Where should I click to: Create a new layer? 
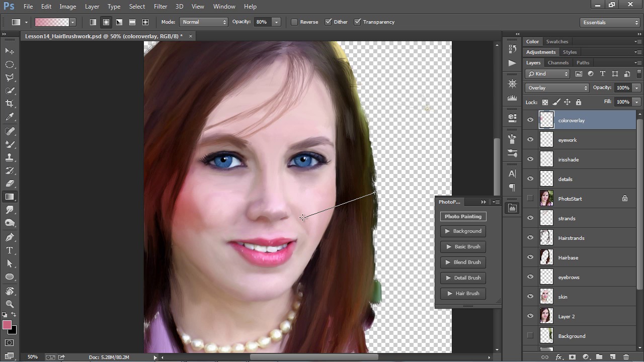[612, 357]
